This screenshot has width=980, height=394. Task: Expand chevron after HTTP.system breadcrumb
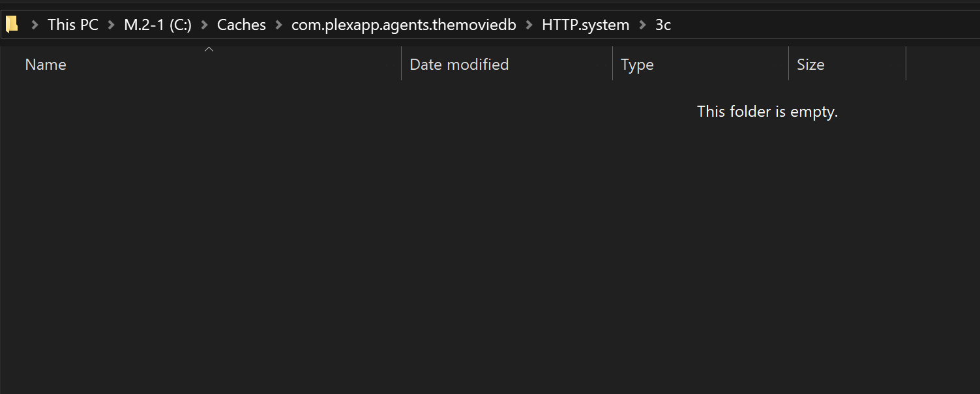pos(642,25)
